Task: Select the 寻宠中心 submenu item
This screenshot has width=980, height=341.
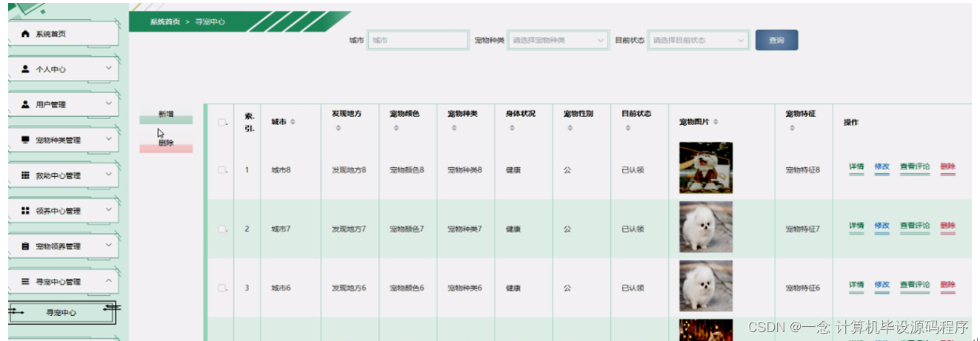Action: tap(63, 313)
